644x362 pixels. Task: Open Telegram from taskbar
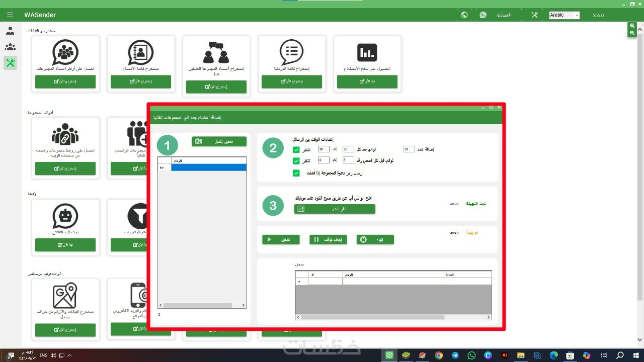coord(455,355)
